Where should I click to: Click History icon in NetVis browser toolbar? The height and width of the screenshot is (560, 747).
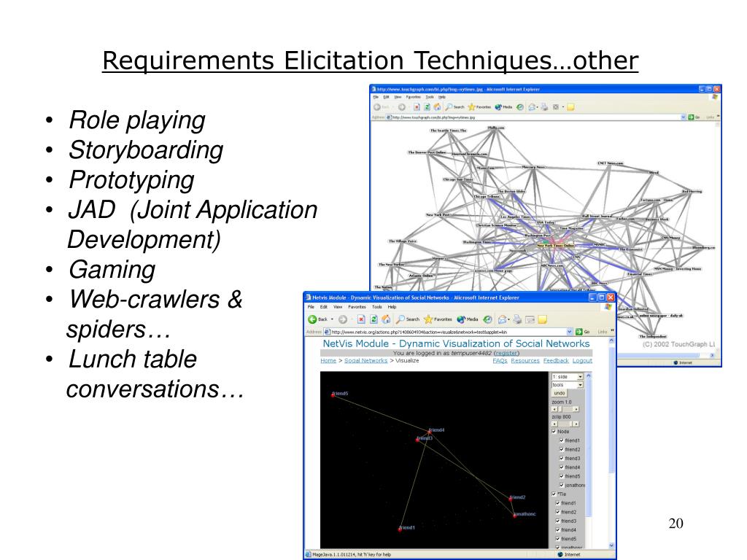coord(487,319)
